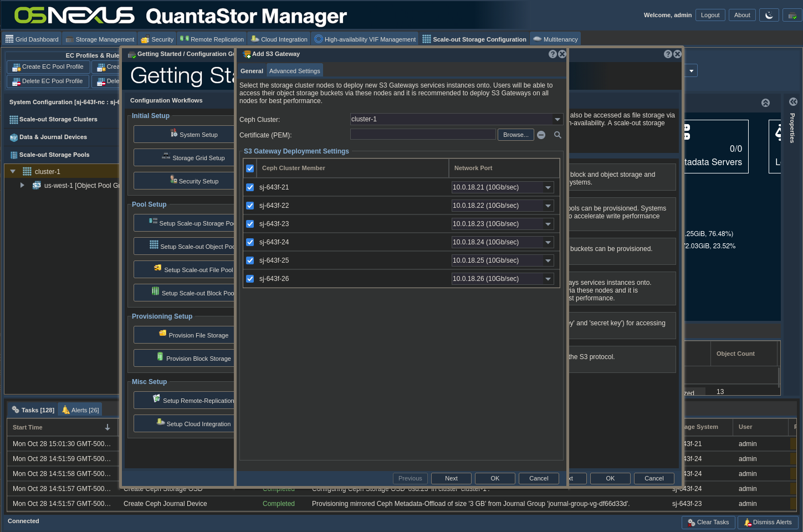
Task: Click the Browse button for certificate
Action: pyautogui.click(x=515, y=135)
